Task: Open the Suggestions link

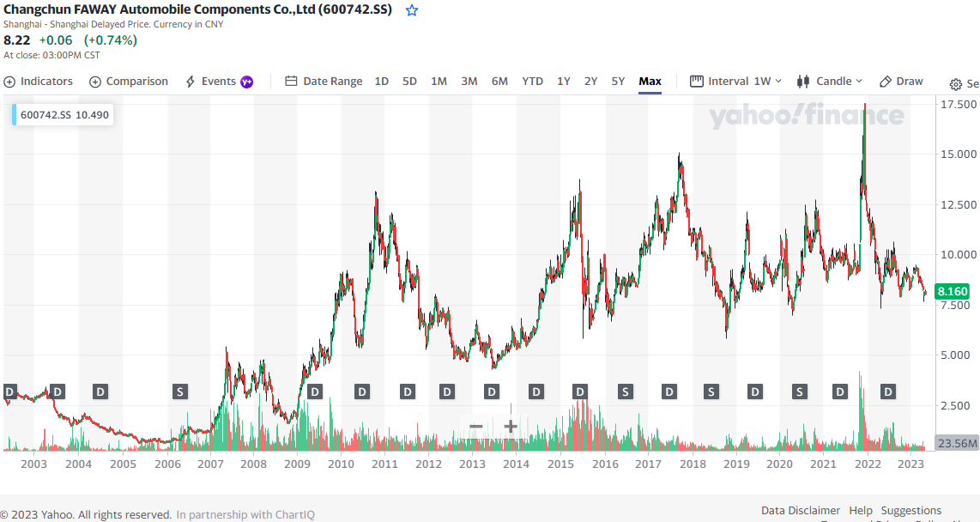Action: click(911, 511)
